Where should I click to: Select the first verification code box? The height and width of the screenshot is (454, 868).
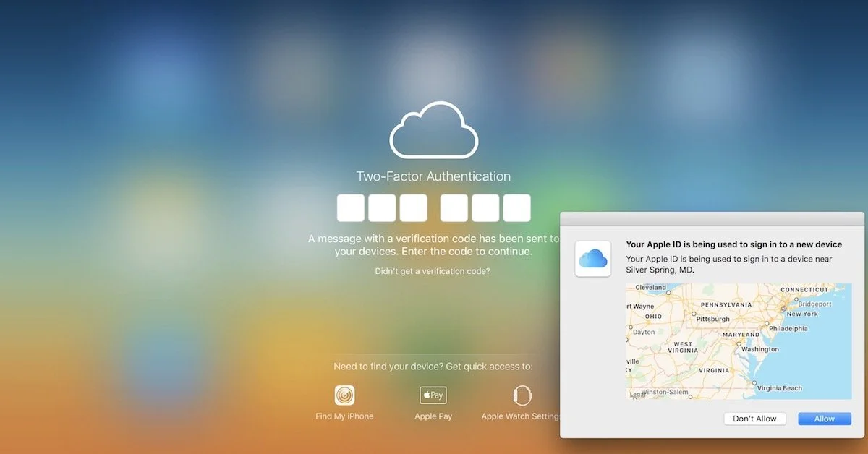pyautogui.click(x=351, y=207)
